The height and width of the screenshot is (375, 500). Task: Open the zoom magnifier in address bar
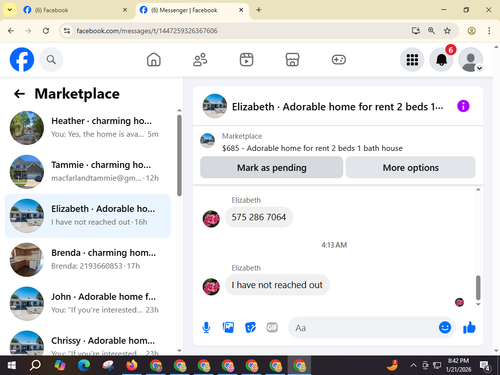[431, 31]
